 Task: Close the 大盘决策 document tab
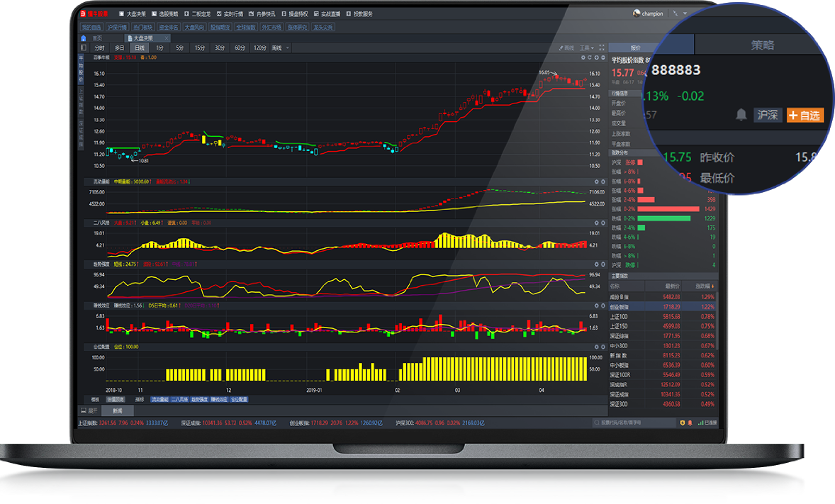click(x=167, y=38)
